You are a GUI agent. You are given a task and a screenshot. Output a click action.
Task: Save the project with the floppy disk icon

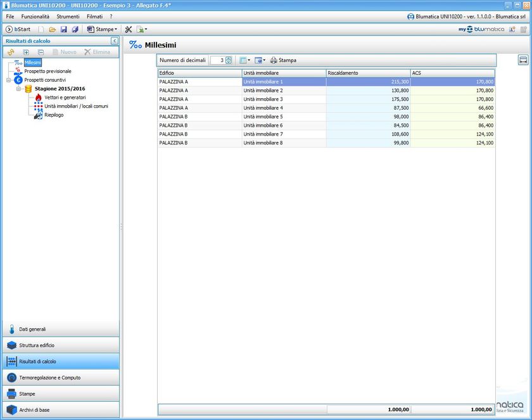tap(64, 29)
